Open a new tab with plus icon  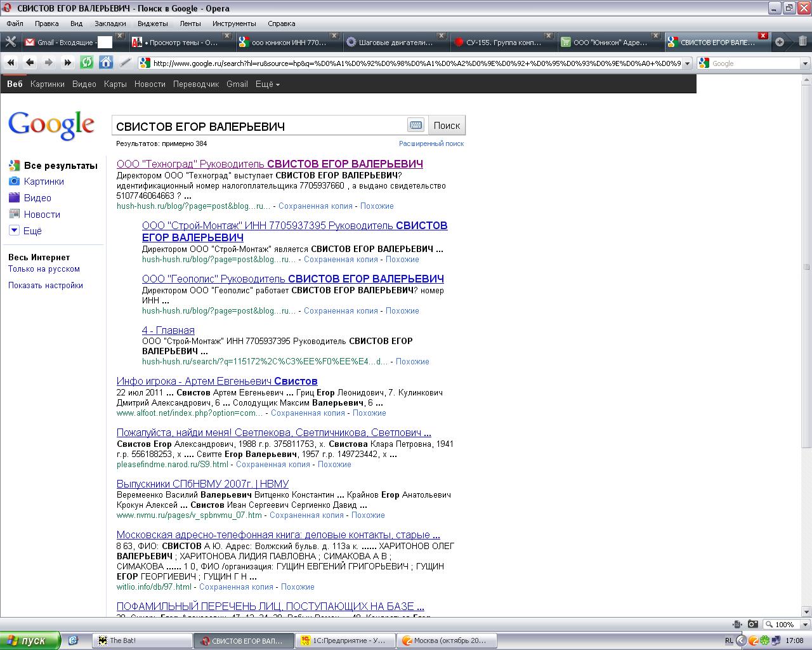coord(780,42)
